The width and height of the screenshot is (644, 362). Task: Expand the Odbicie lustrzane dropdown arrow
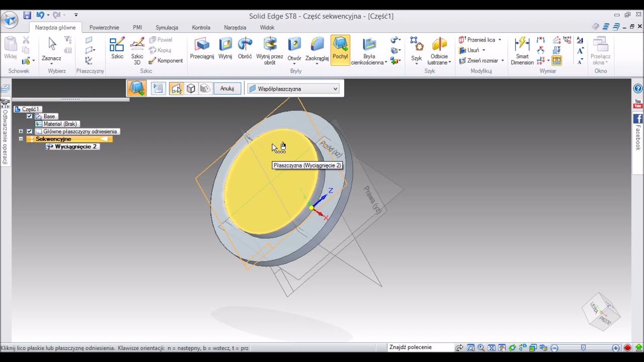click(x=449, y=63)
